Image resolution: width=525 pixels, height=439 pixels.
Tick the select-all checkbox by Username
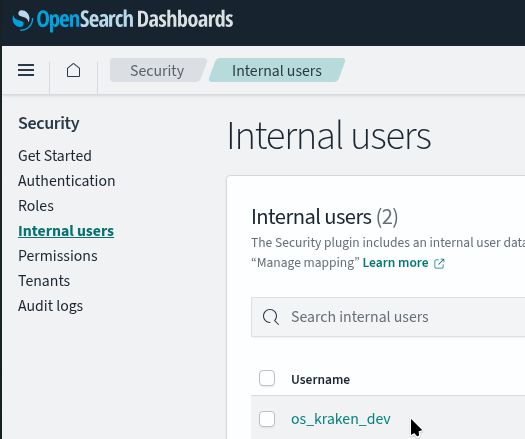tap(267, 378)
